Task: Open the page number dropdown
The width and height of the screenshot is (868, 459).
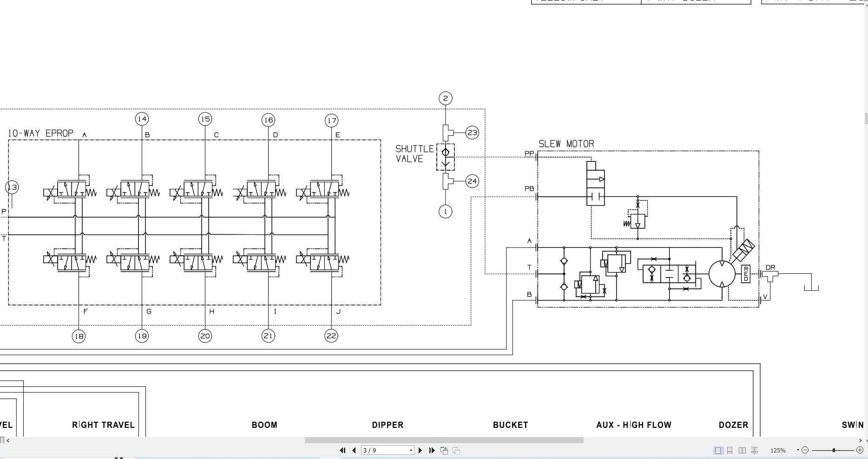Action: [411, 450]
